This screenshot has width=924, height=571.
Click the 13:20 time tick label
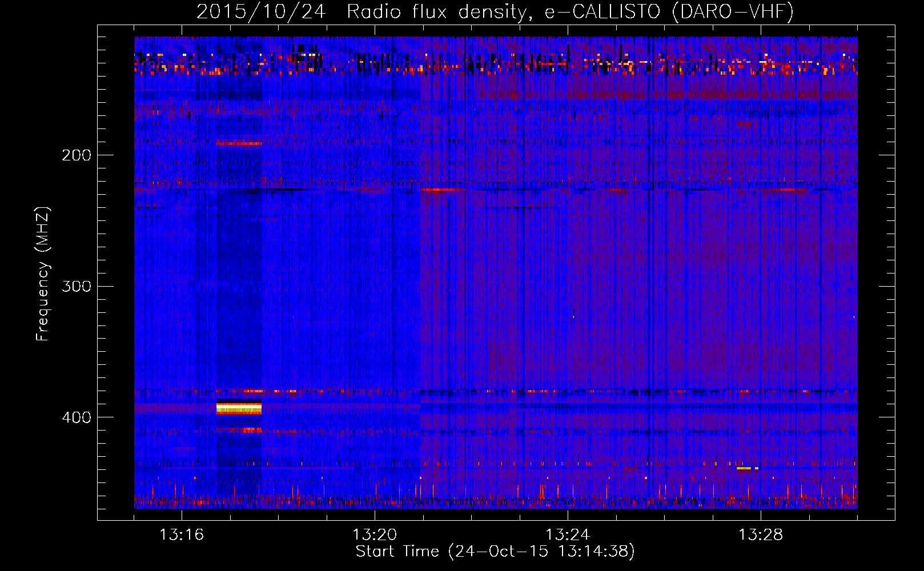[x=375, y=535]
